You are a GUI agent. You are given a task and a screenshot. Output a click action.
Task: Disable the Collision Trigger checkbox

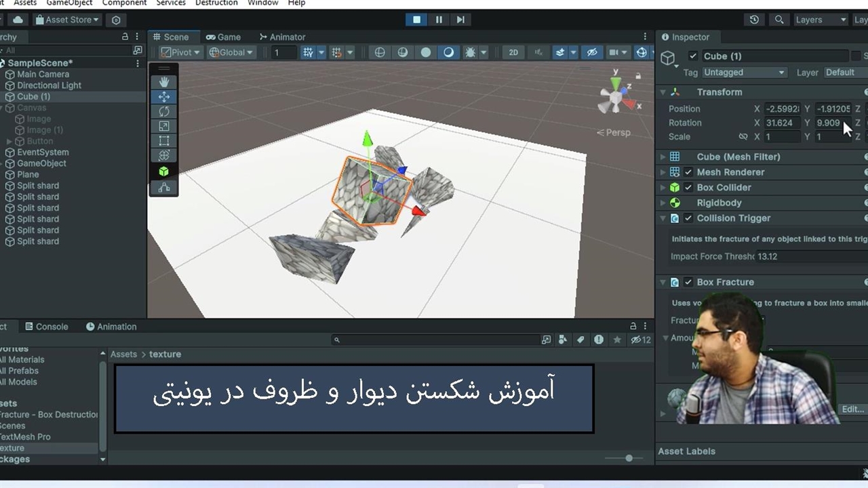(688, 218)
